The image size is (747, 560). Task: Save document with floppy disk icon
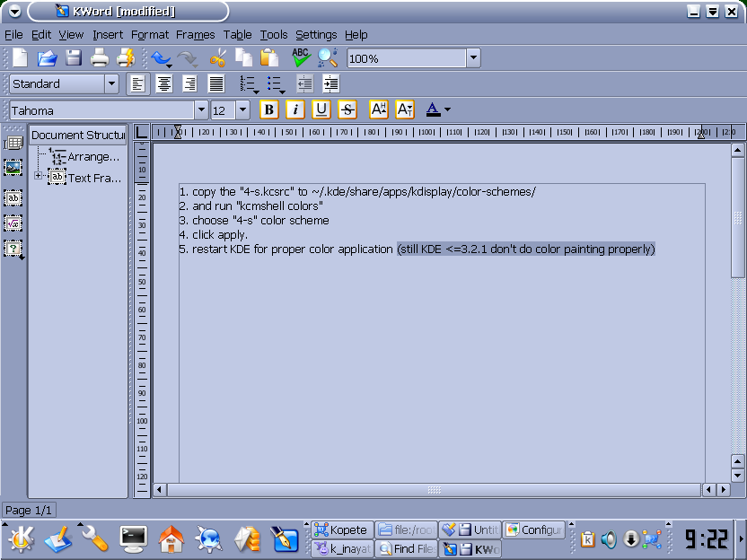(x=74, y=58)
